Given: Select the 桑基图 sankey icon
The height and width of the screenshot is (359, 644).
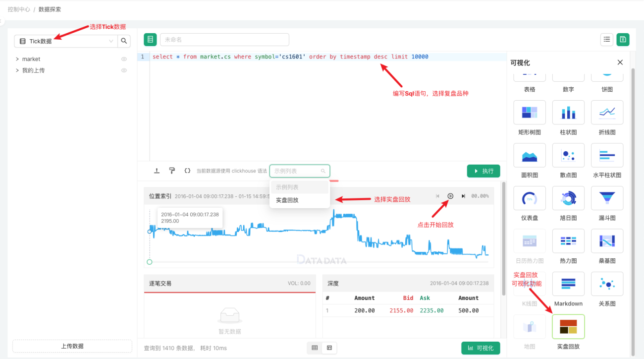Looking at the screenshot, I should (x=607, y=241).
